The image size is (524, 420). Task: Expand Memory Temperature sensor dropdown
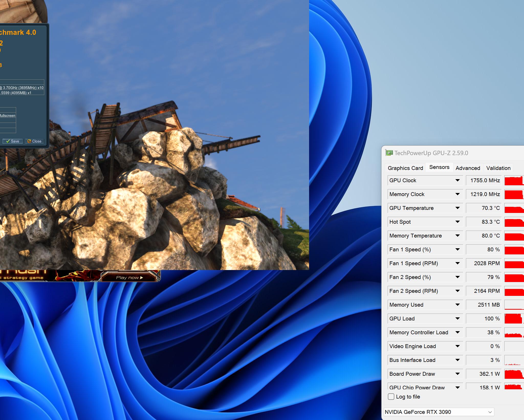point(457,236)
